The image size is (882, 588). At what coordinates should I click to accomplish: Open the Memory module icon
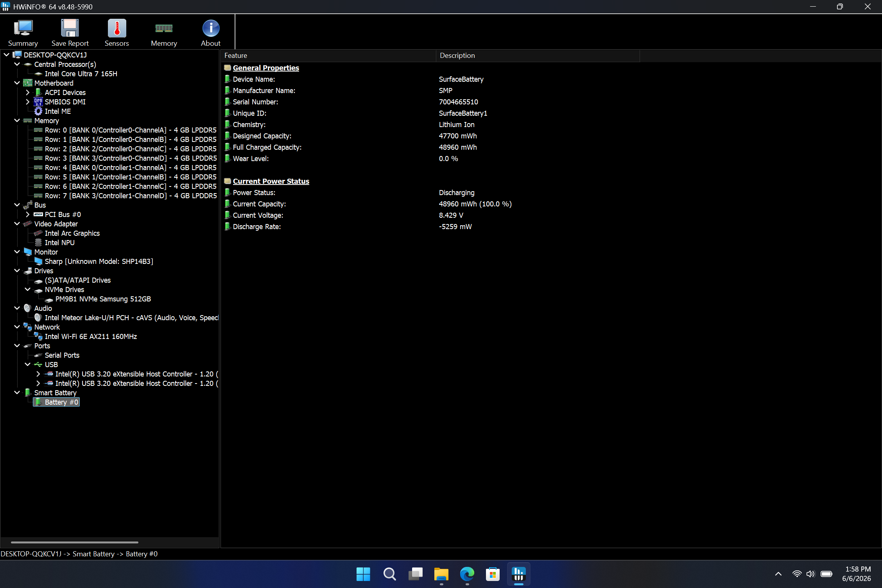click(164, 28)
